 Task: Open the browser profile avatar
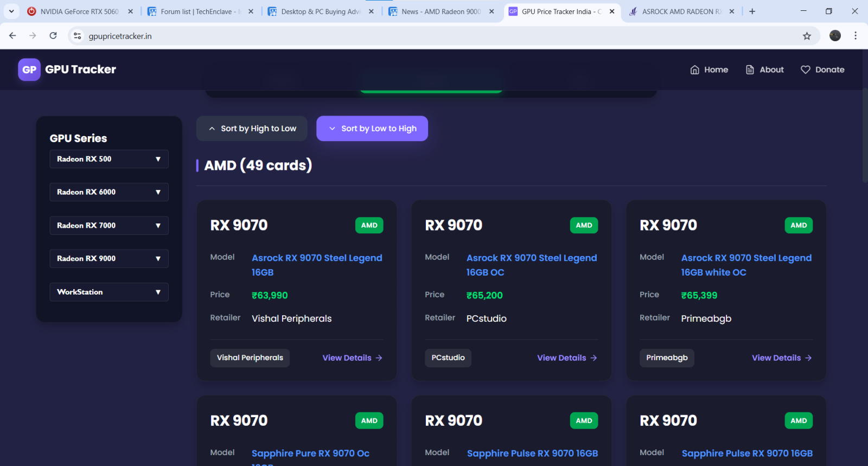(x=835, y=36)
